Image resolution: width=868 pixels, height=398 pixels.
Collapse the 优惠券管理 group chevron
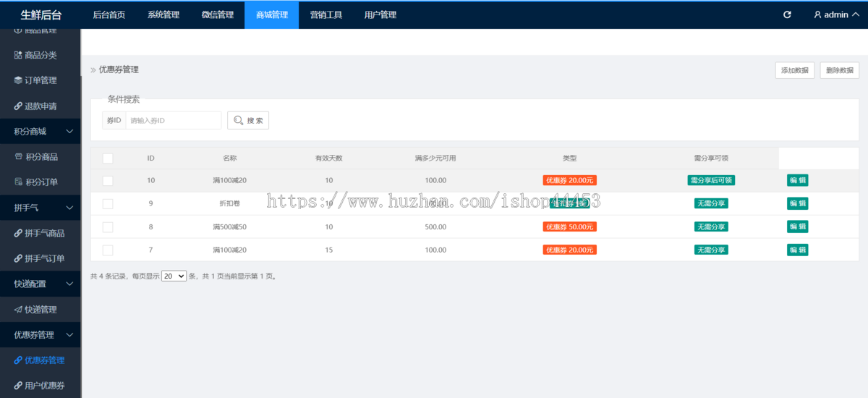pyautogui.click(x=69, y=335)
